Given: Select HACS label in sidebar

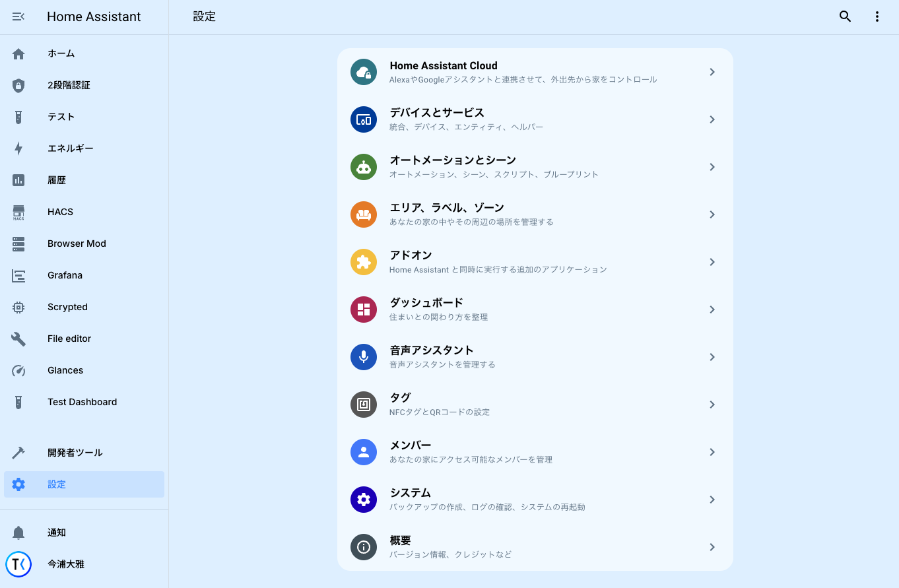Looking at the screenshot, I should pyautogui.click(x=60, y=212).
